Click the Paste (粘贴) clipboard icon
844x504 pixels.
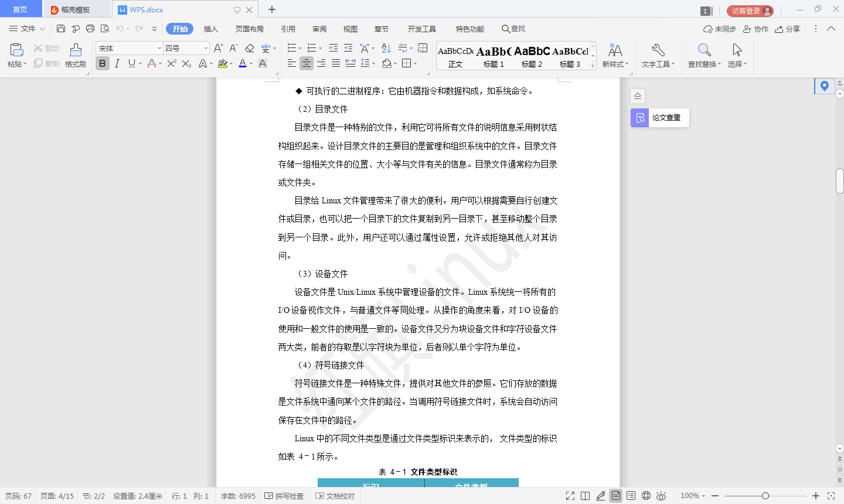(16, 50)
